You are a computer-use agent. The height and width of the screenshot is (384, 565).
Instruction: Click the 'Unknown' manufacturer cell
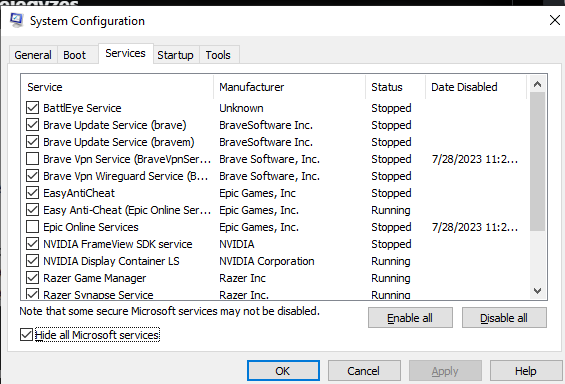[241, 108]
